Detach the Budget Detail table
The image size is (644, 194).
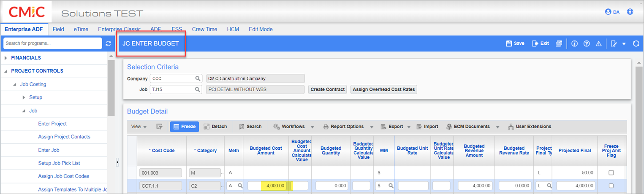click(215, 127)
